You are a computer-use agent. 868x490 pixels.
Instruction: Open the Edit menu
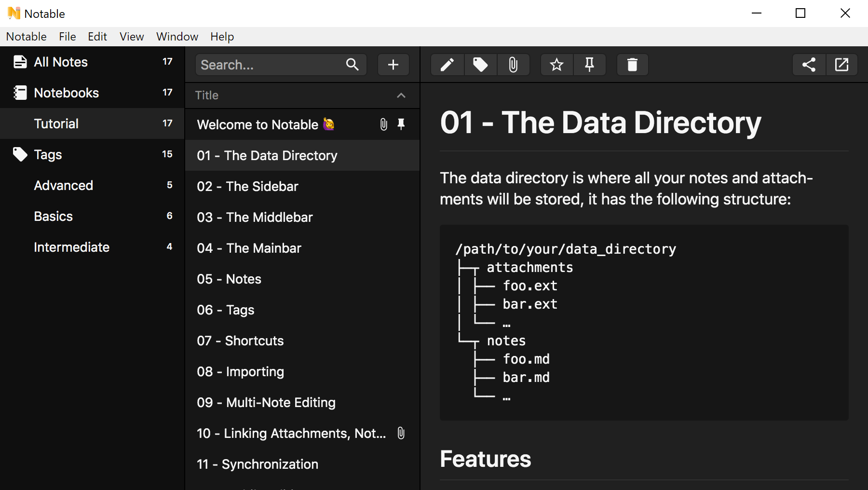coord(97,37)
